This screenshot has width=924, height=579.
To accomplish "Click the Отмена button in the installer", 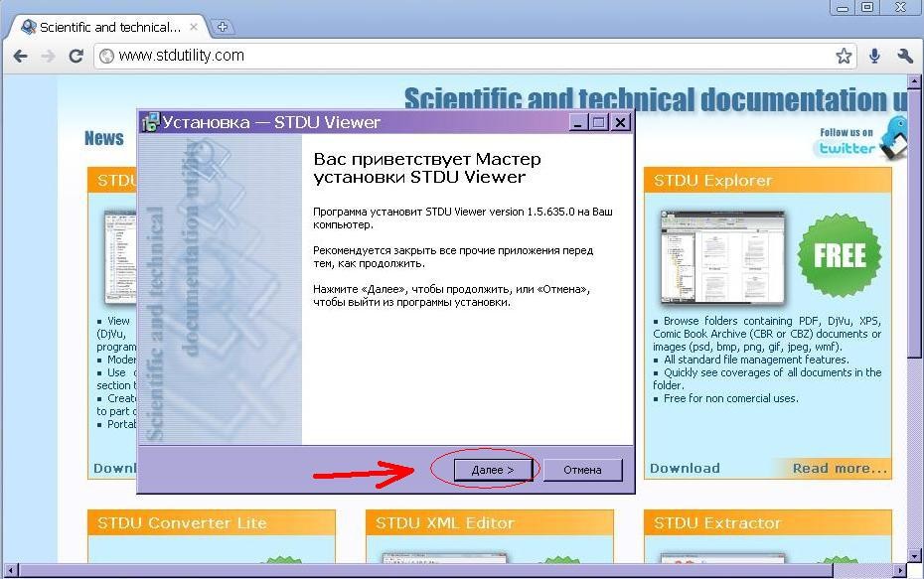I will [582, 470].
